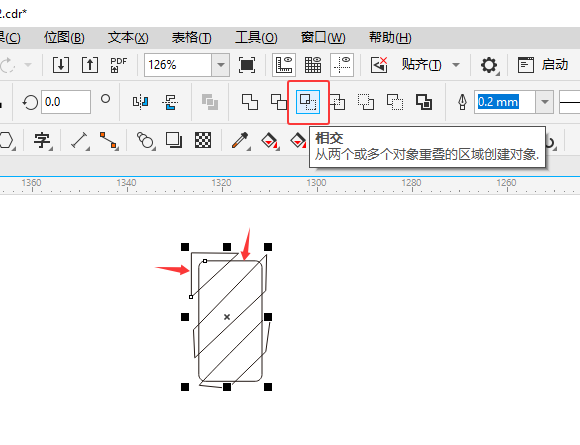
Task: Open the redo history dropdown arrow
Action: pos(28,65)
